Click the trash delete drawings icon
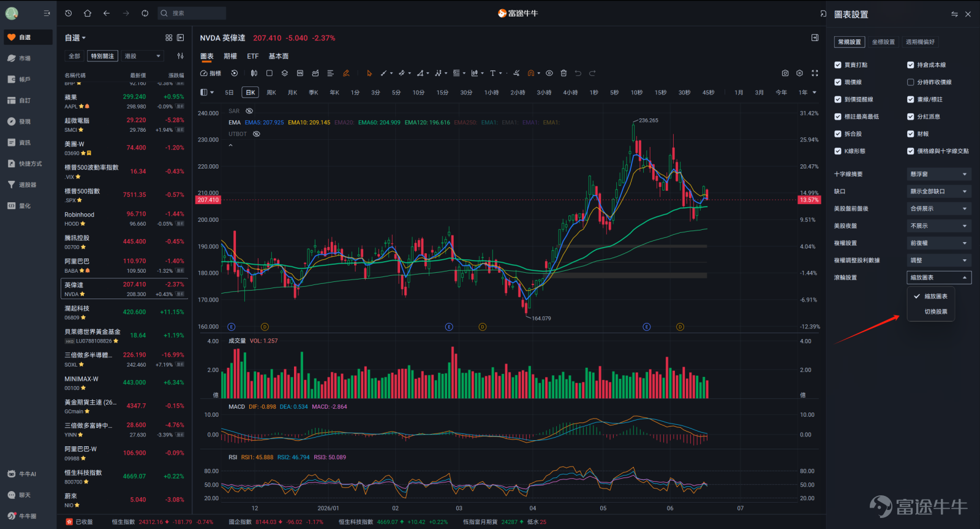 (563, 73)
